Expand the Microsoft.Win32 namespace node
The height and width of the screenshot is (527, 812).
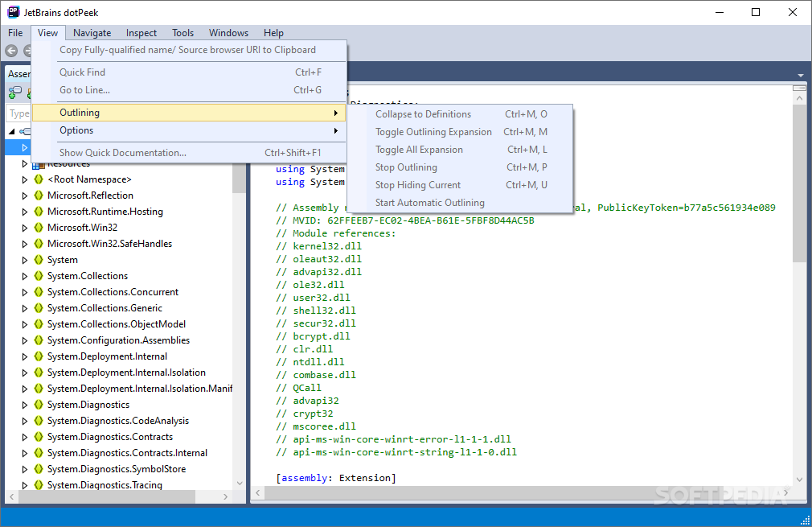(24, 228)
